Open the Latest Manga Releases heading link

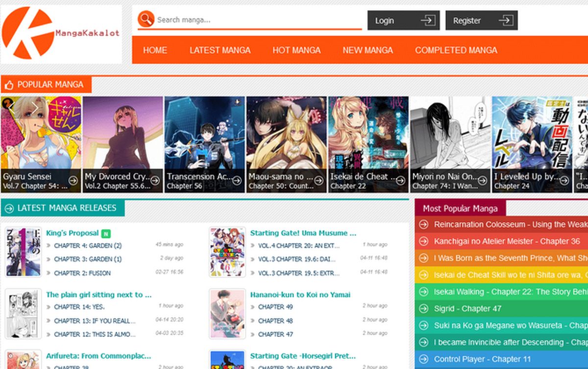click(x=67, y=208)
